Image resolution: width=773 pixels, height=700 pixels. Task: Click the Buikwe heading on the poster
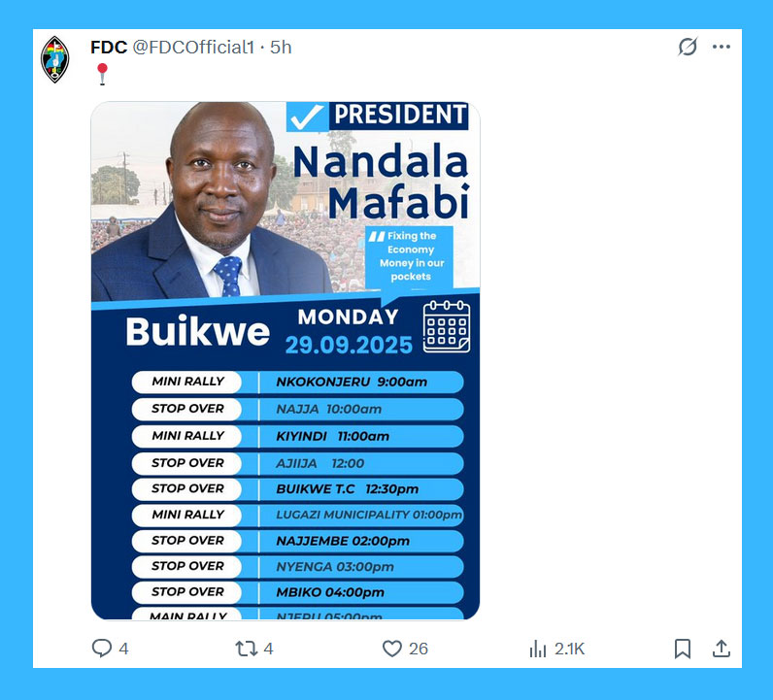(198, 331)
